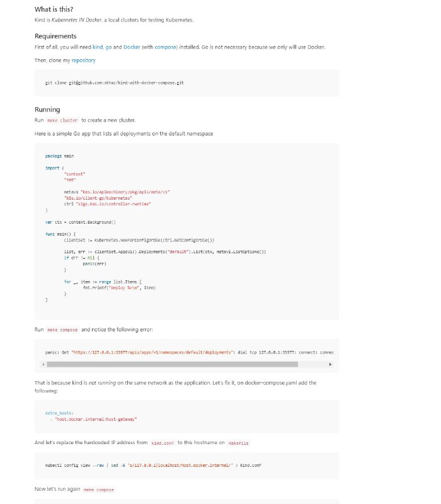Open the 'Docker' link

132,47
